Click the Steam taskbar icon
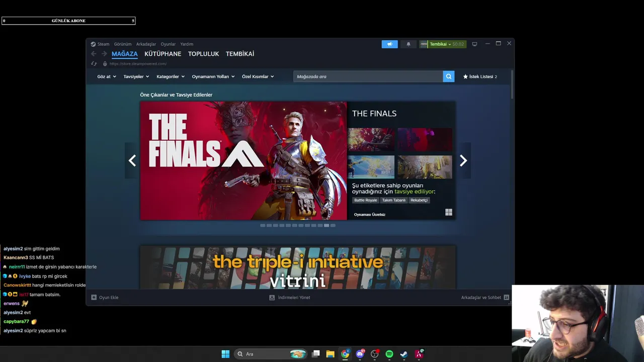 [x=404, y=354]
